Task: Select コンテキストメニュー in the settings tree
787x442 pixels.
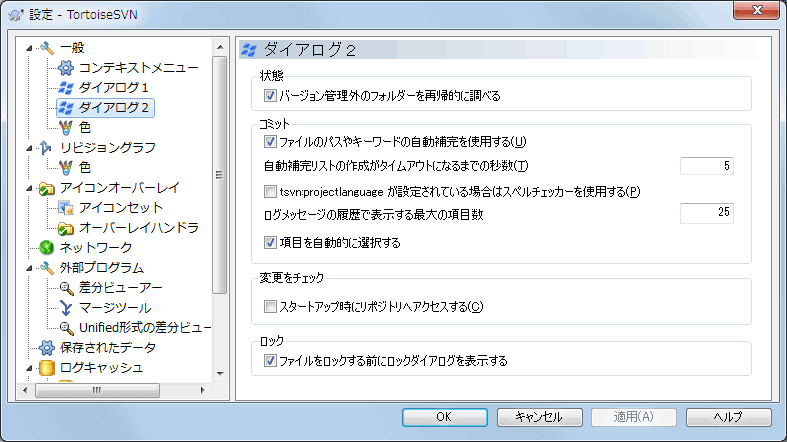Action: pyautogui.click(x=139, y=68)
